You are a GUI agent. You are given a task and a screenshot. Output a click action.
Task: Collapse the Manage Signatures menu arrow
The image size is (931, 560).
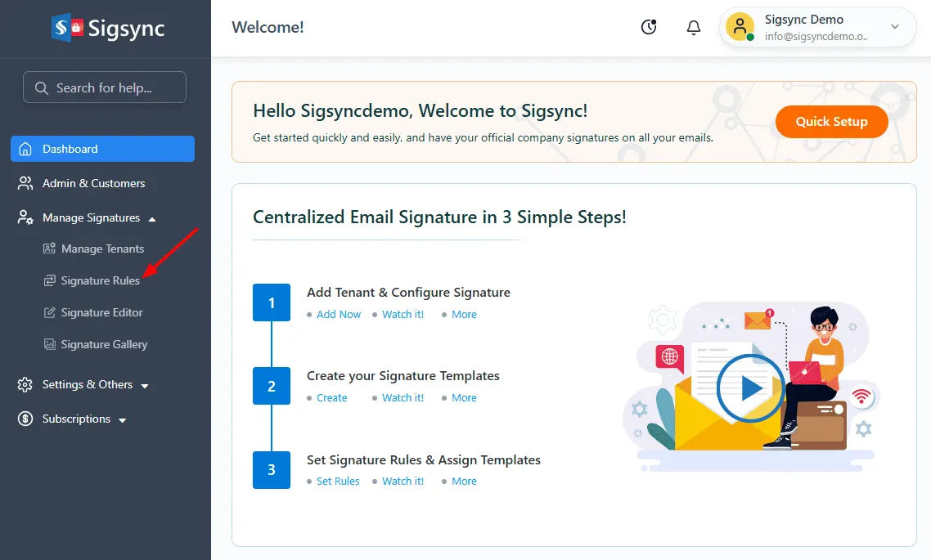point(152,219)
